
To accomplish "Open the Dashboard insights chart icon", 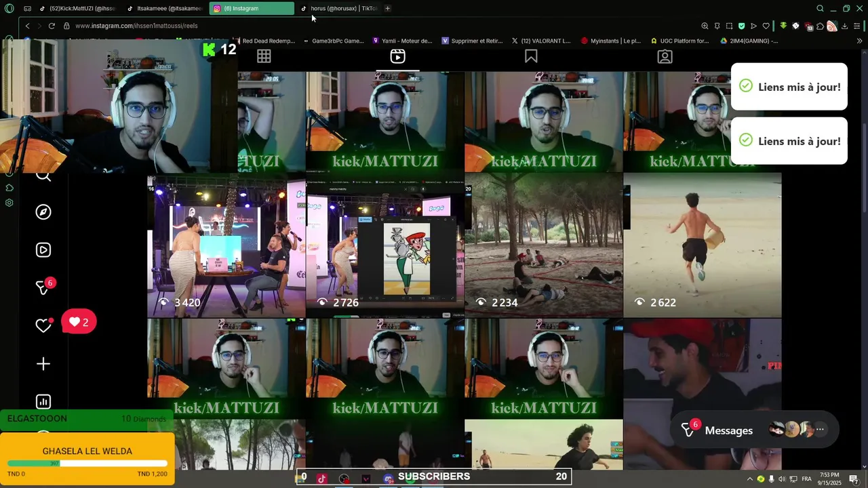I will tap(43, 402).
